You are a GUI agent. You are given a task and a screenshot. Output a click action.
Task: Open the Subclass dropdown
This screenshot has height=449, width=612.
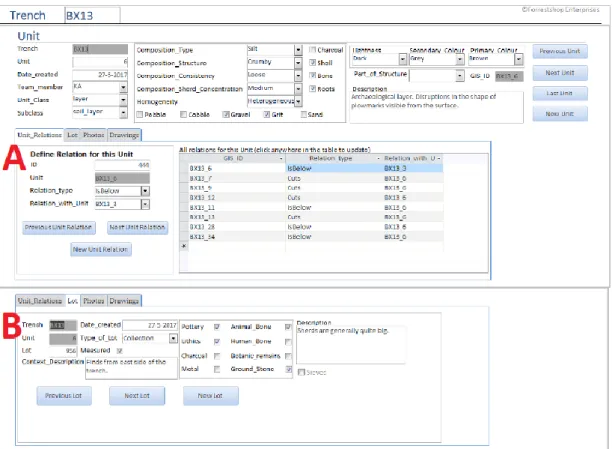point(123,113)
